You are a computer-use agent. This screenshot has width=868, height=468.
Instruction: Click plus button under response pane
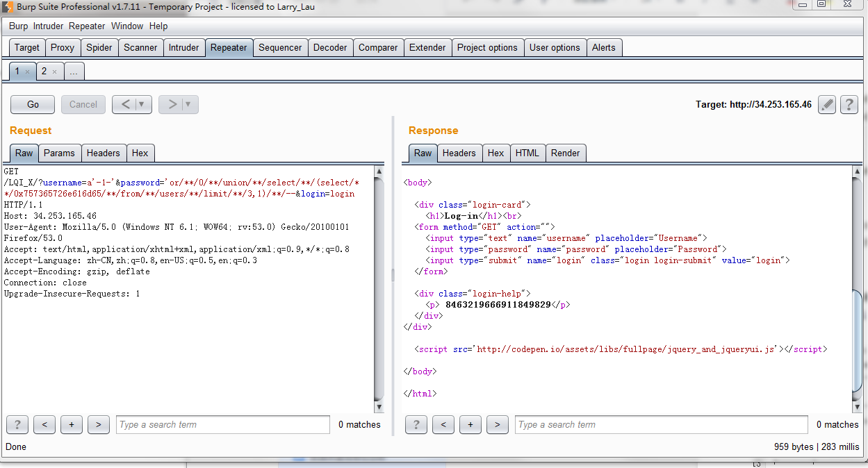(x=470, y=424)
